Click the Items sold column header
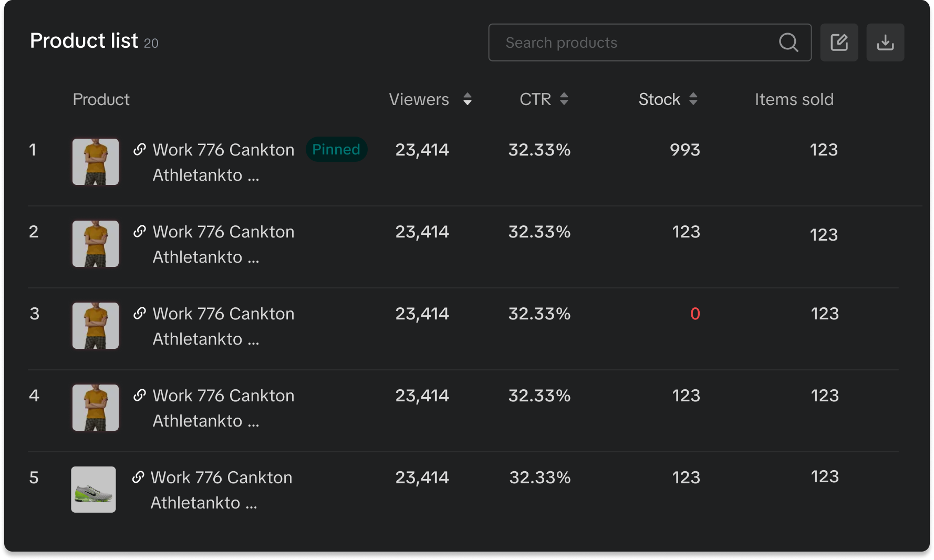The image size is (934, 560). point(794,99)
